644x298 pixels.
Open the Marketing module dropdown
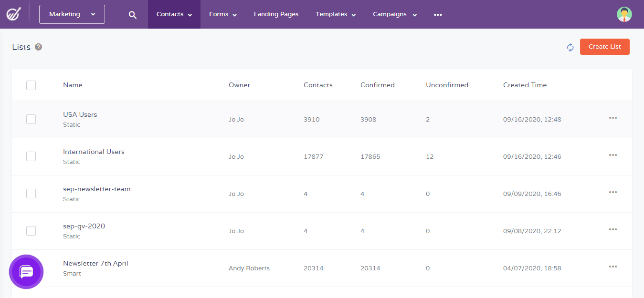point(72,14)
